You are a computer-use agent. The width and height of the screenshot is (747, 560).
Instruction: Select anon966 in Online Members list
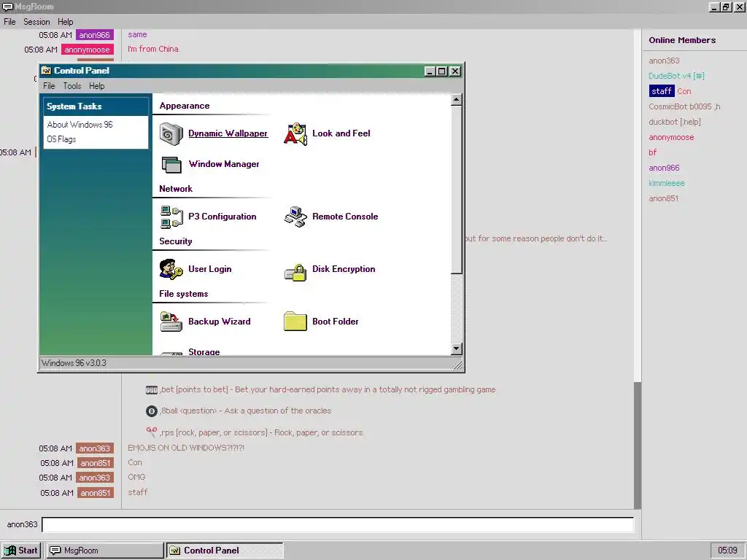pos(664,168)
